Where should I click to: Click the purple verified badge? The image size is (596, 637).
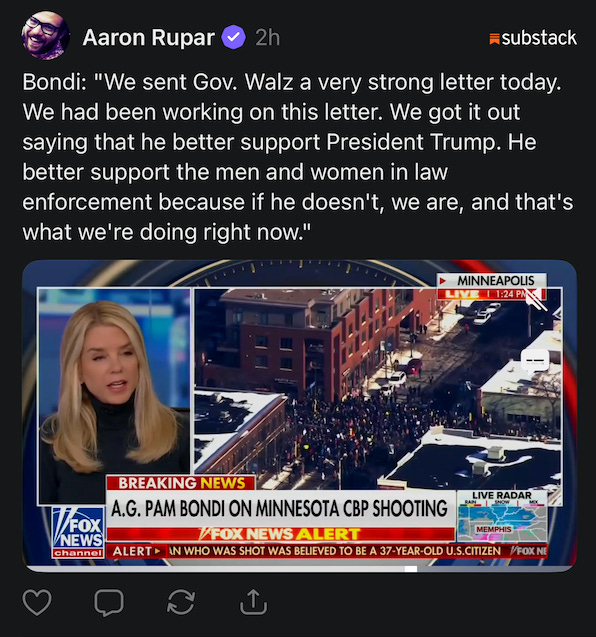[x=233, y=37]
